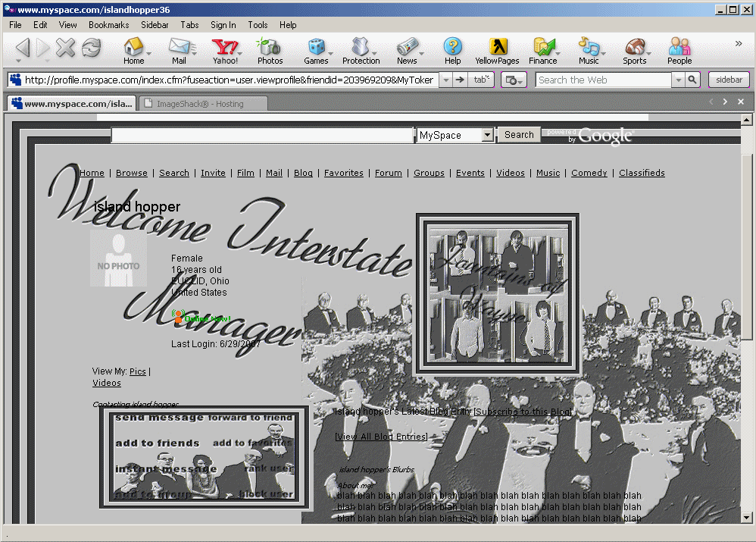Click the magnifier Search the Web button

[x=692, y=80]
